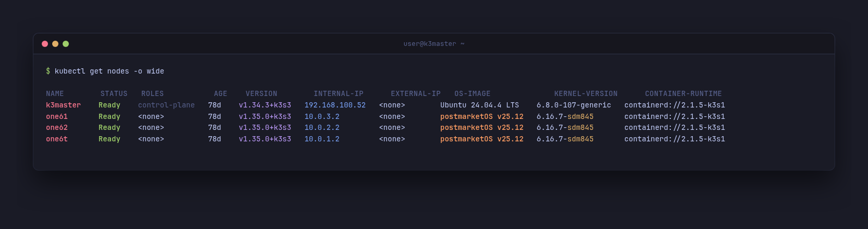Viewport: 868px width, 229px height.
Task: Select node name 'k3master'
Action: tap(63, 105)
